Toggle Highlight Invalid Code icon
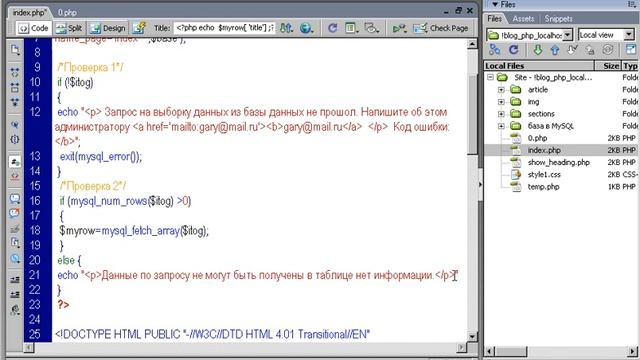The image size is (640, 360). (x=15, y=177)
